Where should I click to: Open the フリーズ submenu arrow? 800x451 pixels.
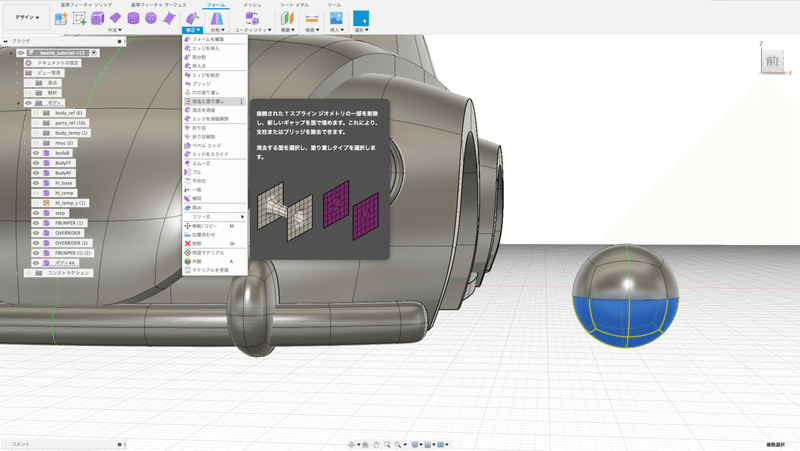[x=242, y=216]
